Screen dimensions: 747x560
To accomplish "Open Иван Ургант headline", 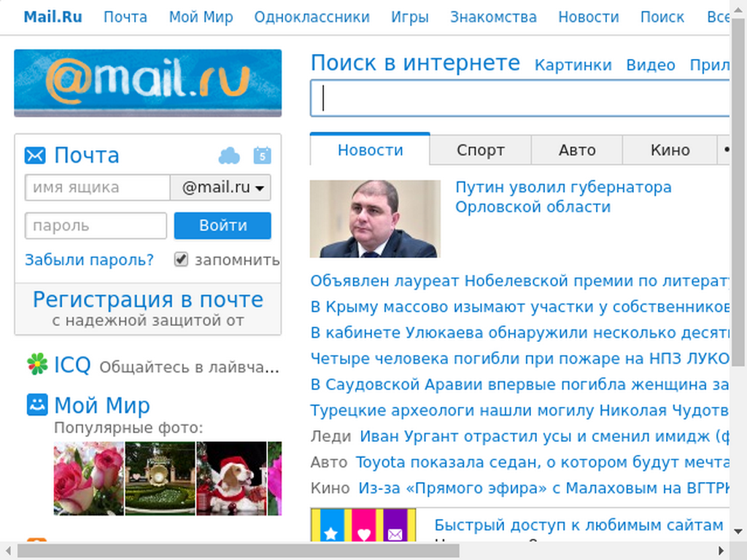I will tap(544, 436).
